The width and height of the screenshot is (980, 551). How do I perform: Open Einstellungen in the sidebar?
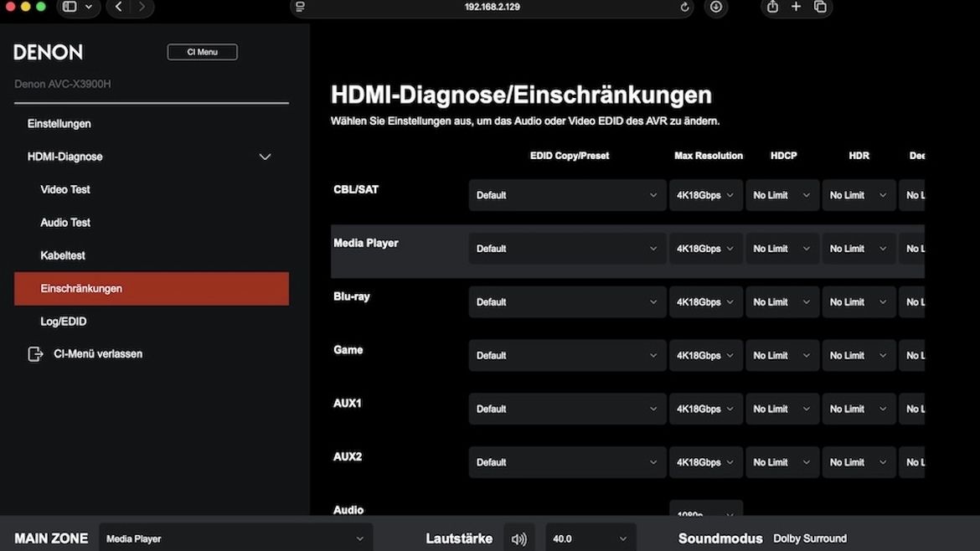[x=59, y=124]
